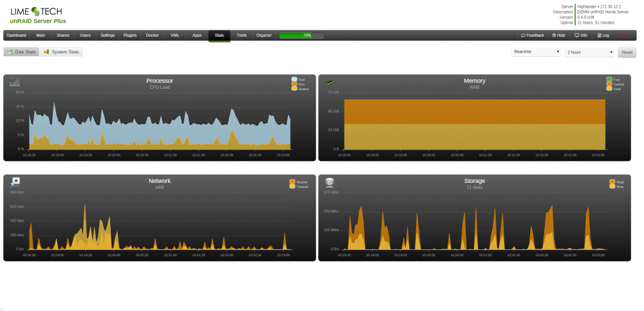Image resolution: width=644 pixels, height=311 pixels.
Task: Toggle the Nice legend swatch
Action: pyautogui.click(x=294, y=84)
